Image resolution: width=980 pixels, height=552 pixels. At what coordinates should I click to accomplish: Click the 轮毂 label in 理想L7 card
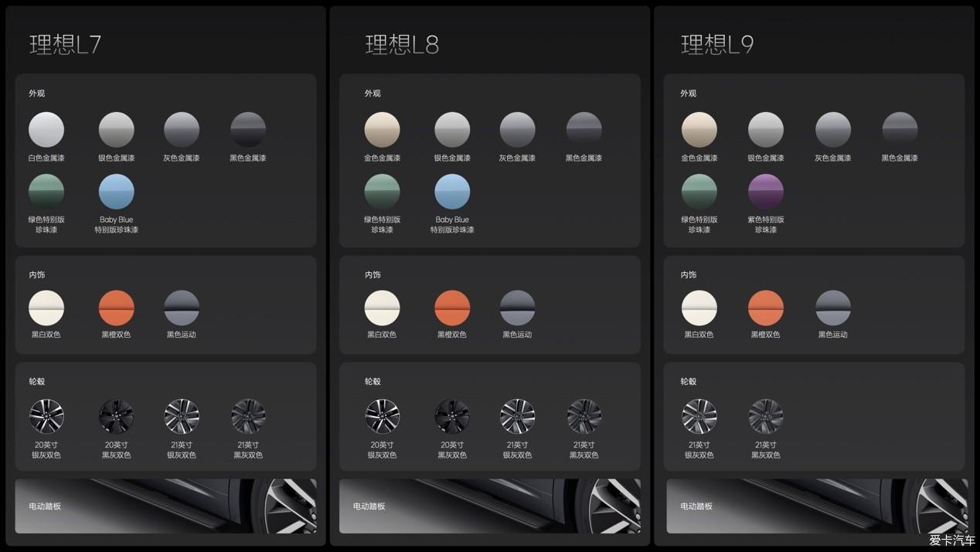(37, 381)
